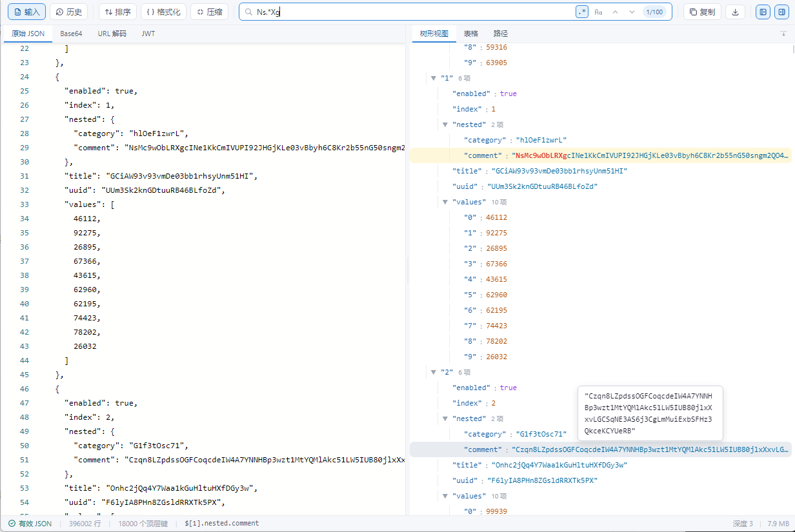Screen dimensions: 795x532
Task: Go to previous search match
Action: (x=615, y=12)
